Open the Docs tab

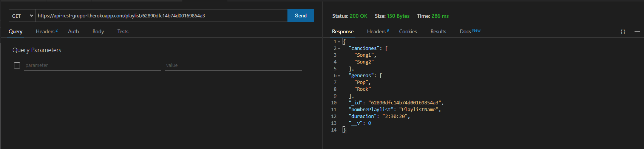tap(470, 31)
